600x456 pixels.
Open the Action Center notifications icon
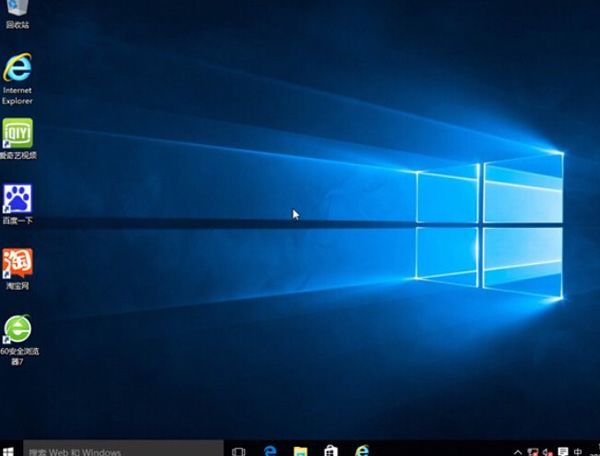pyautogui.click(x=563, y=452)
